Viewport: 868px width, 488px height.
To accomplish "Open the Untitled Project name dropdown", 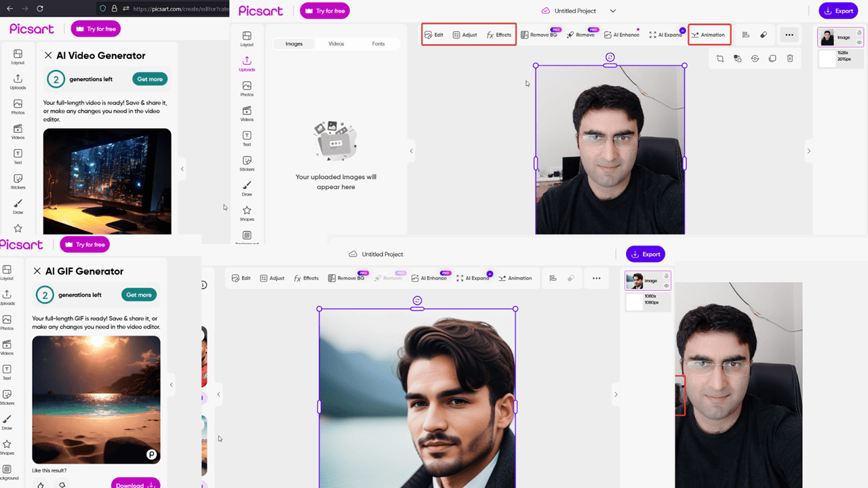I will (x=613, y=11).
